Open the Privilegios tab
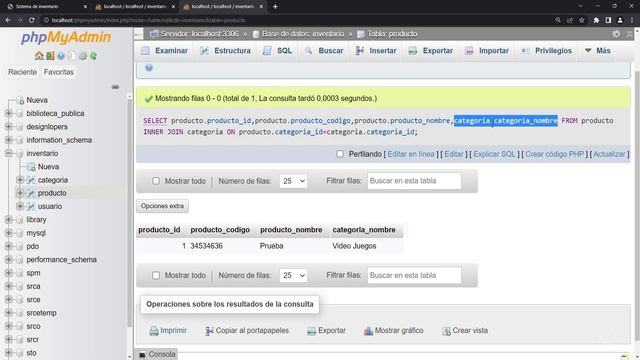The width and height of the screenshot is (640, 360). coord(547,51)
